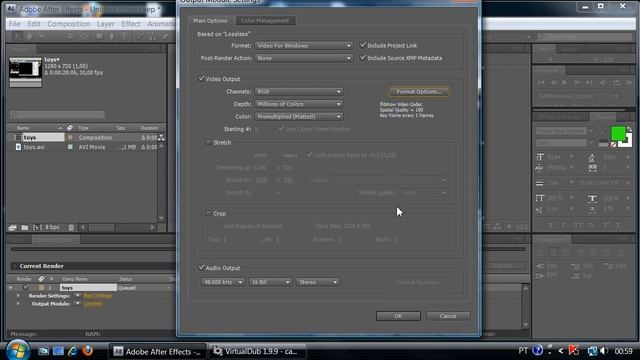640x360 pixels.
Task: Click the green fill color swatch
Action: [x=618, y=133]
